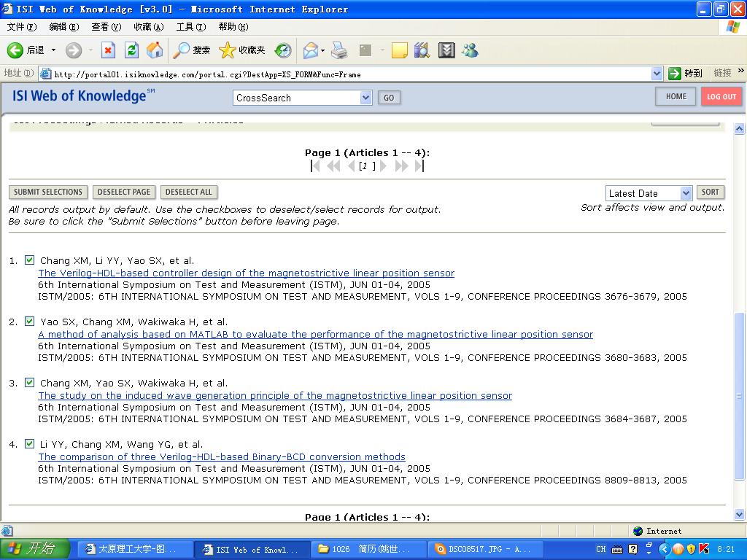Click the browser Stop icon
The height and width of the screenshot is (560, 747).
(108, 50)
